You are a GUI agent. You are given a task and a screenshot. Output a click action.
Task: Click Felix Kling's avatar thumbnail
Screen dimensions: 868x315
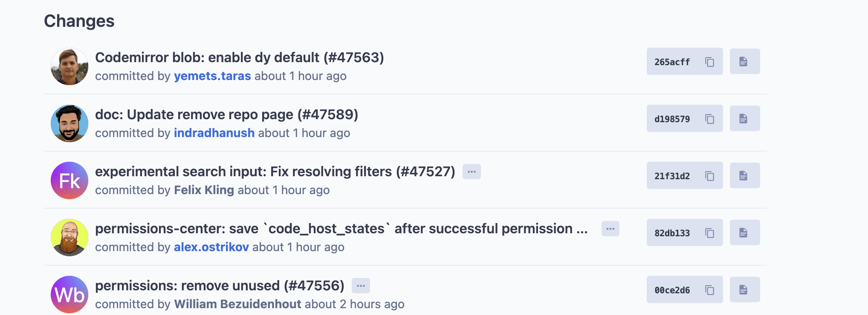(69, 180)
